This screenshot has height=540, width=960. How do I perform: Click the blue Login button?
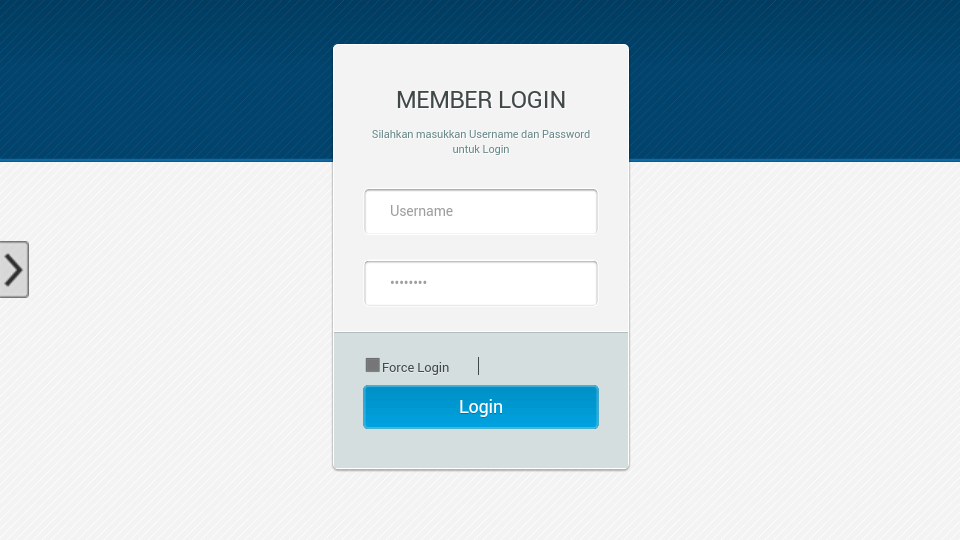481,407
